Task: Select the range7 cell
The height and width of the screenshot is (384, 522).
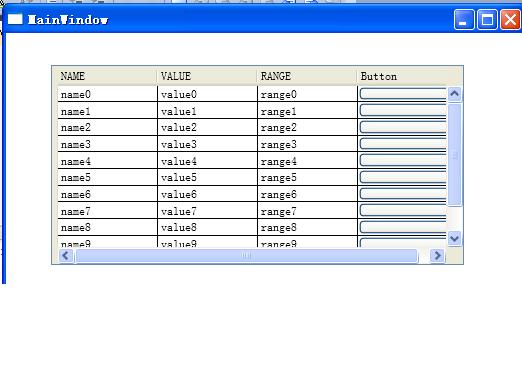Action: [x=307, y=211]
